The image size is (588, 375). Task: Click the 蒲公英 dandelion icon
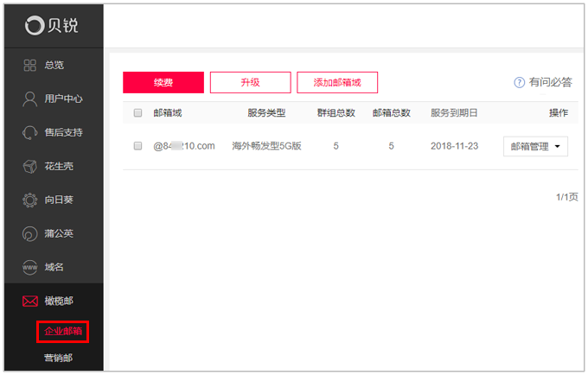[29, 233]
